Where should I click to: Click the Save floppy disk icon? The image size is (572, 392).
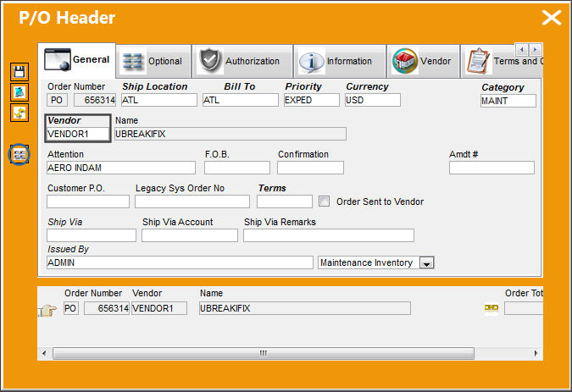(x=19, y=72)
